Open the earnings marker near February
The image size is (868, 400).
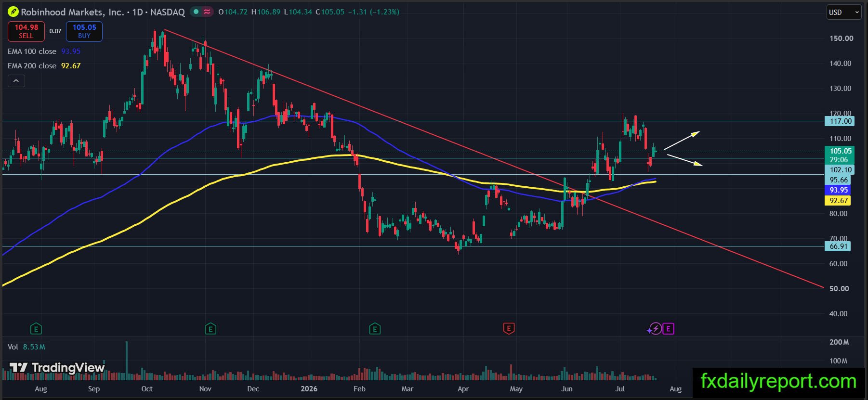click(375, 329)
